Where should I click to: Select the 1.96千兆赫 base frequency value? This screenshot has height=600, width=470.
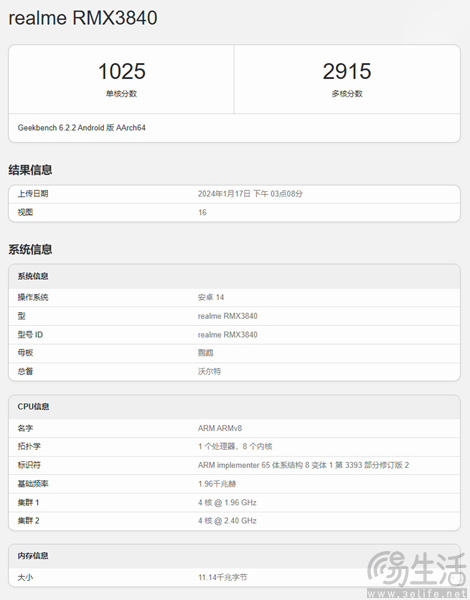click(217, 484)
